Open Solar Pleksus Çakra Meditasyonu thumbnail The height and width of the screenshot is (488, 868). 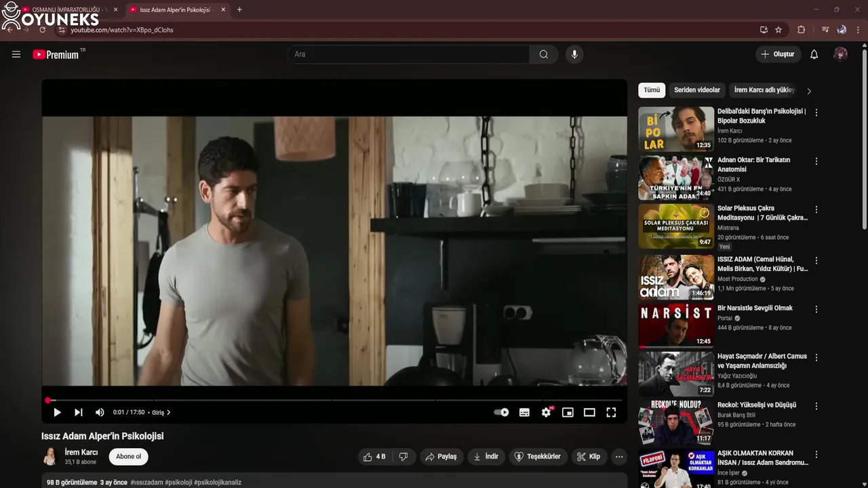click(676, 226)
